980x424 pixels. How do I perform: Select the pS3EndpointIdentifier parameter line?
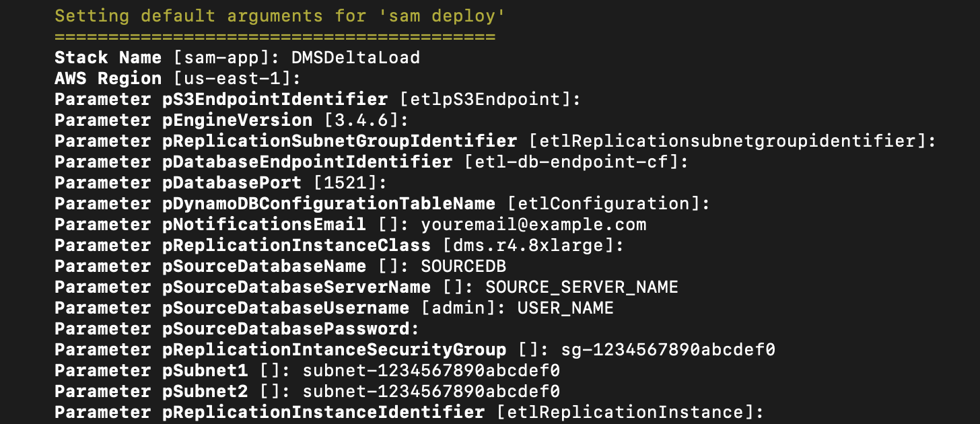coord(318,100)
